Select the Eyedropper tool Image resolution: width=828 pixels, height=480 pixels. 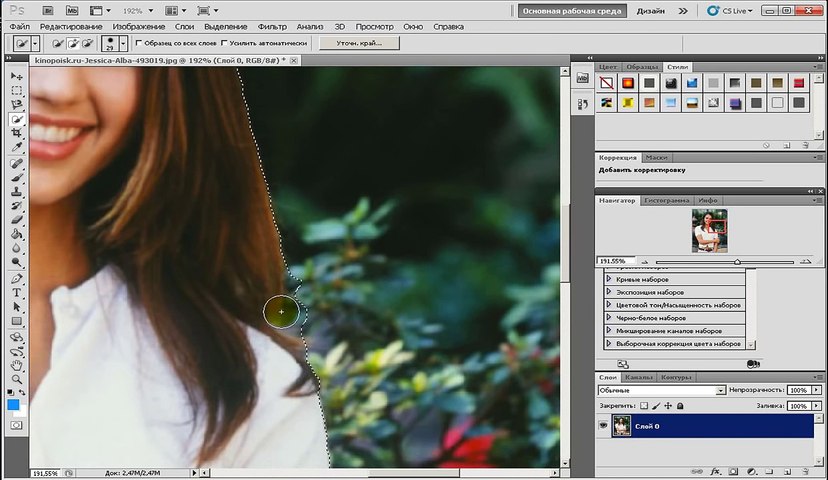[17, 147]
